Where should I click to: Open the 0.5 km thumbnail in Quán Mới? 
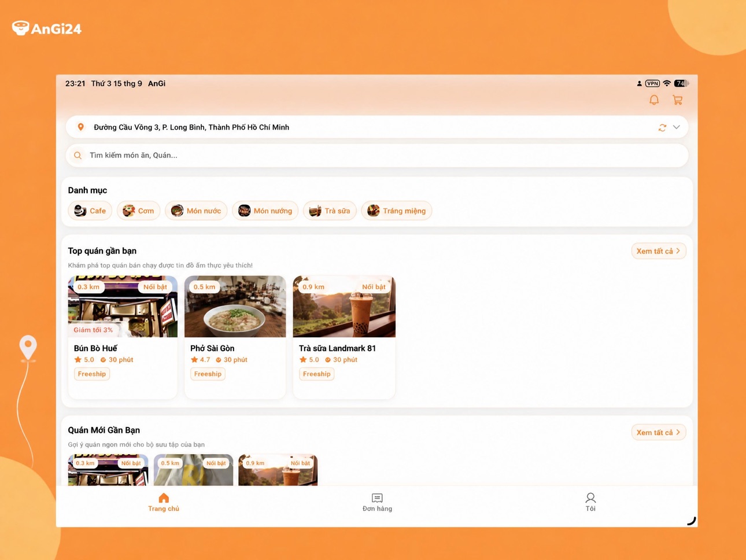(x=194, y=470)
